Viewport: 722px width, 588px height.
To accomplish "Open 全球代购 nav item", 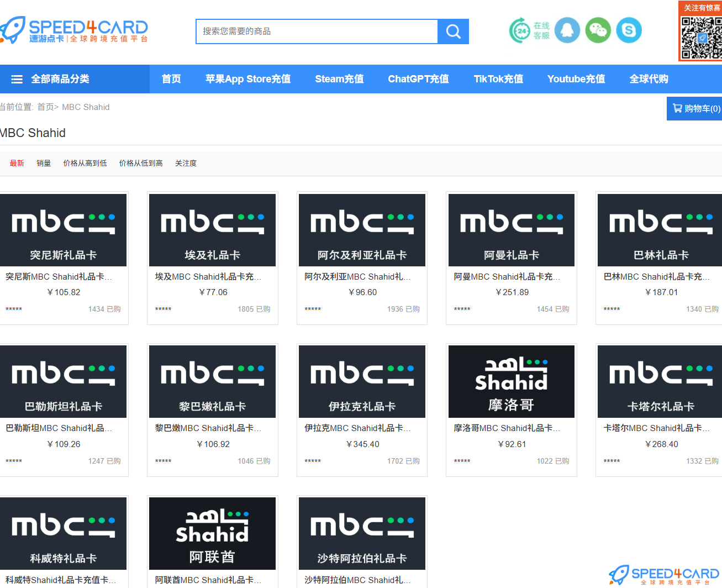I will click(649, 79).
